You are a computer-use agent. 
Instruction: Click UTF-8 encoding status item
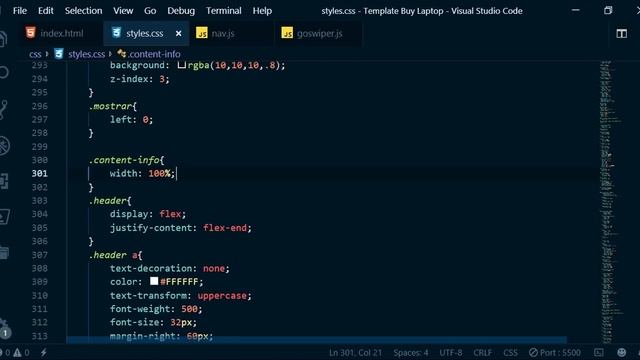point(451,353)
